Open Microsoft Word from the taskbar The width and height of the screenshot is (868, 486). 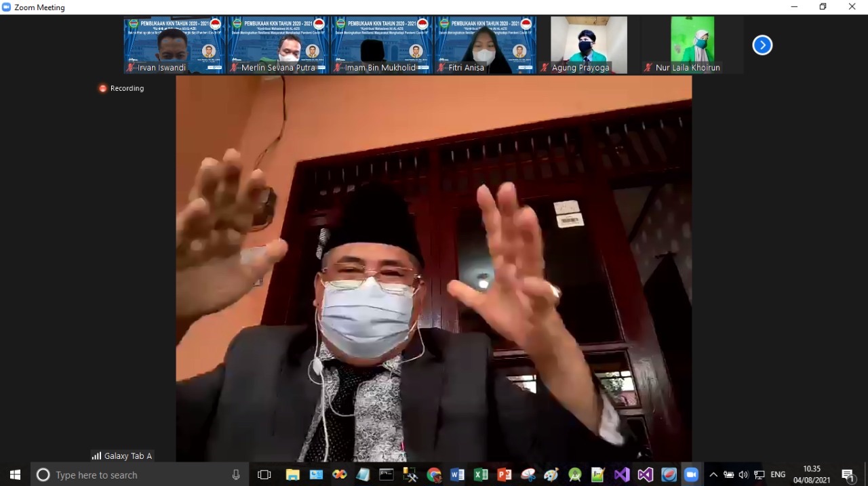(457, 474)
